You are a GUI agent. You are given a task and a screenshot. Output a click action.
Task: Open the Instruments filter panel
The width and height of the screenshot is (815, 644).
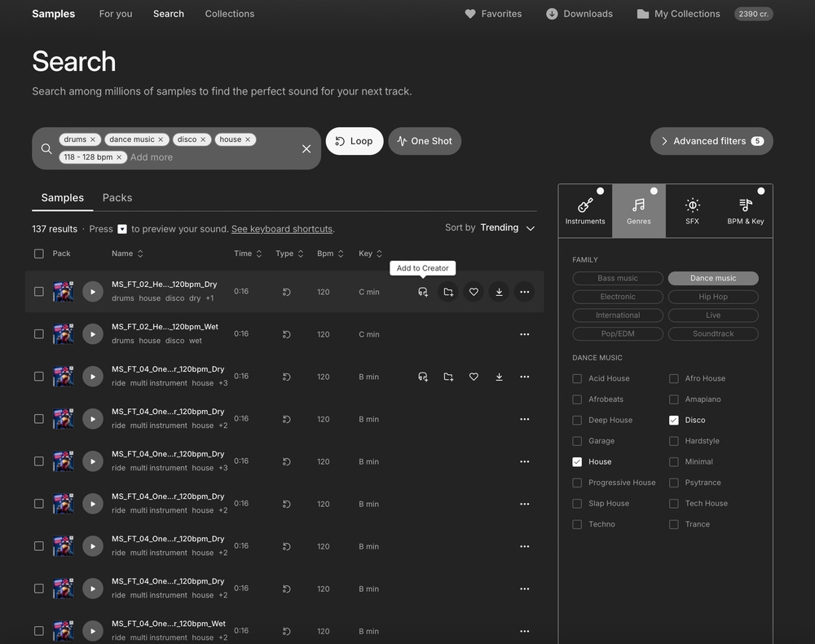tap(585, 210)
